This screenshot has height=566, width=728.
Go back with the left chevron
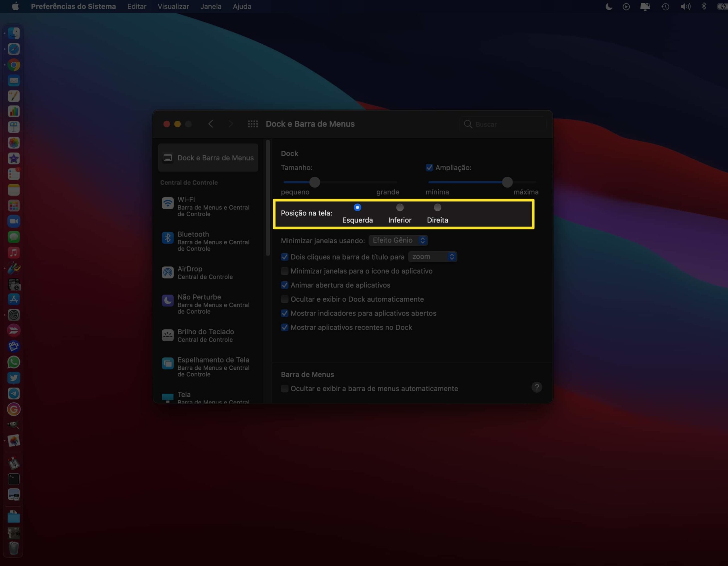point(211,124)
